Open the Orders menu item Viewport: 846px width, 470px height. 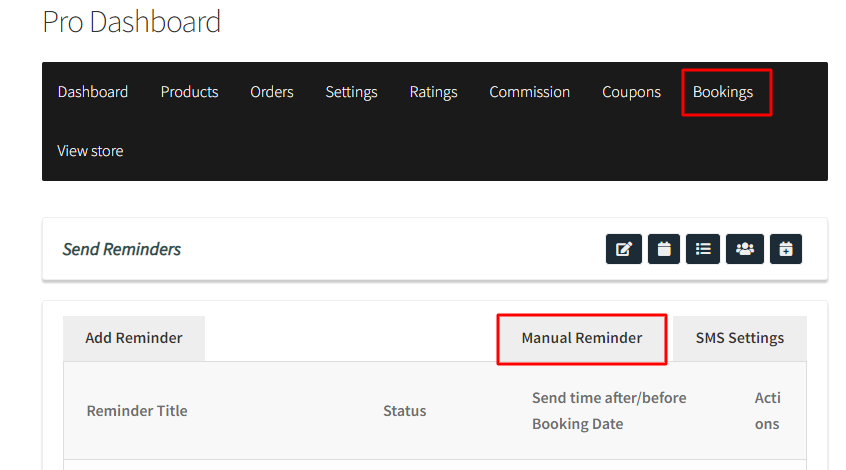point(272,92)
